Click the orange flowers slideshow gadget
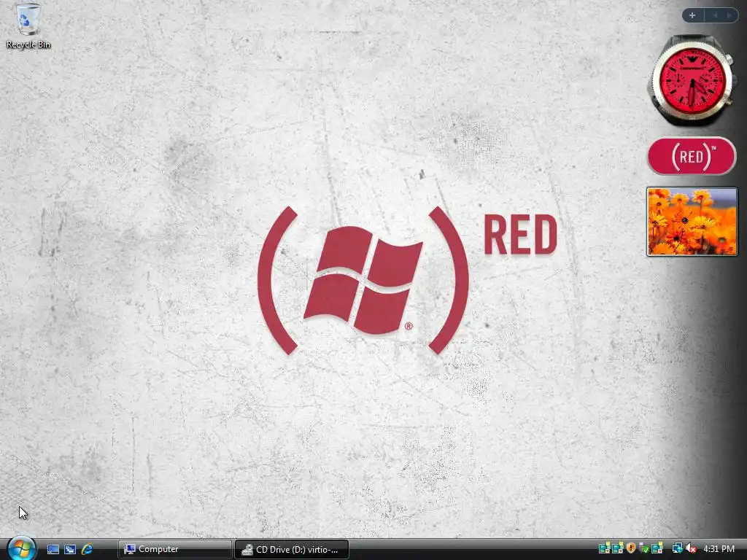Viewport: 747px width, 560px height. point(692,222)
